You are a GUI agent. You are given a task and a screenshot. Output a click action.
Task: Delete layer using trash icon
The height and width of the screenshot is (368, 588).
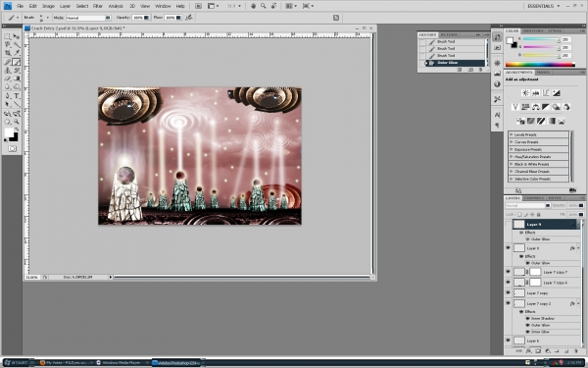coord(576,351)
